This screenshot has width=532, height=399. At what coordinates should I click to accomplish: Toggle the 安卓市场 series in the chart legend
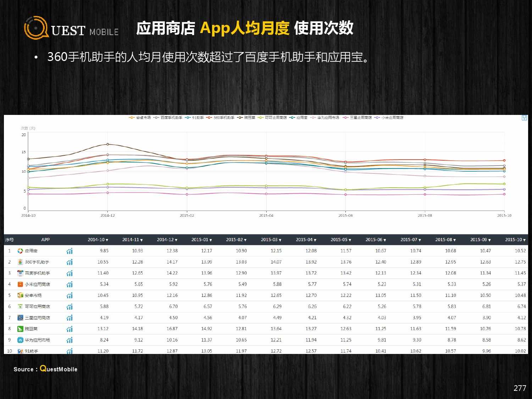tap(140, 117)
